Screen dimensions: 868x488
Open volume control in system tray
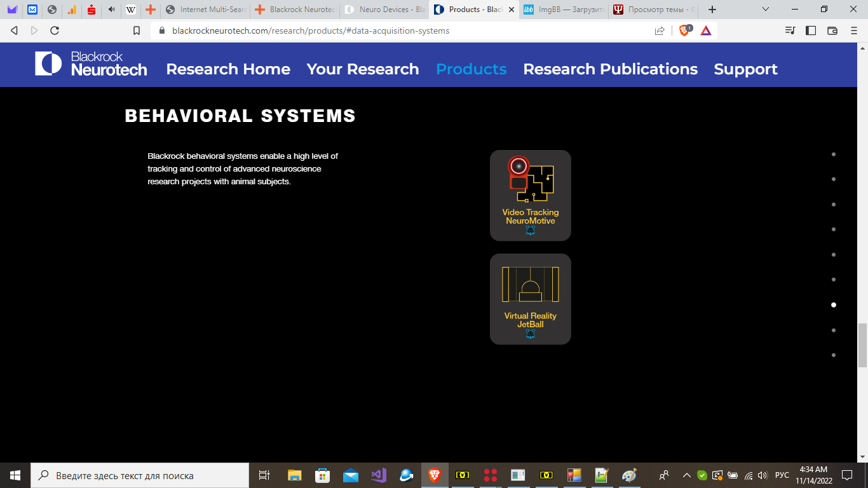[x=763, y=475]
